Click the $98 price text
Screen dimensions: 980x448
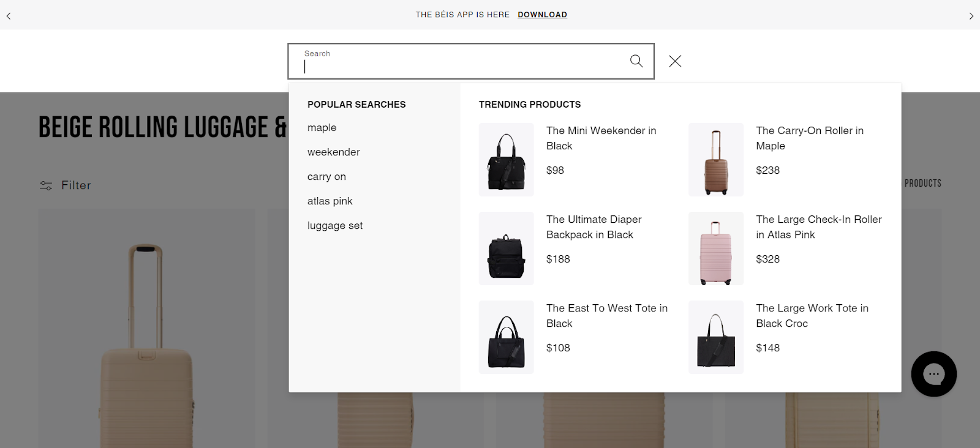pyautogui.click(x=555, y=170)
